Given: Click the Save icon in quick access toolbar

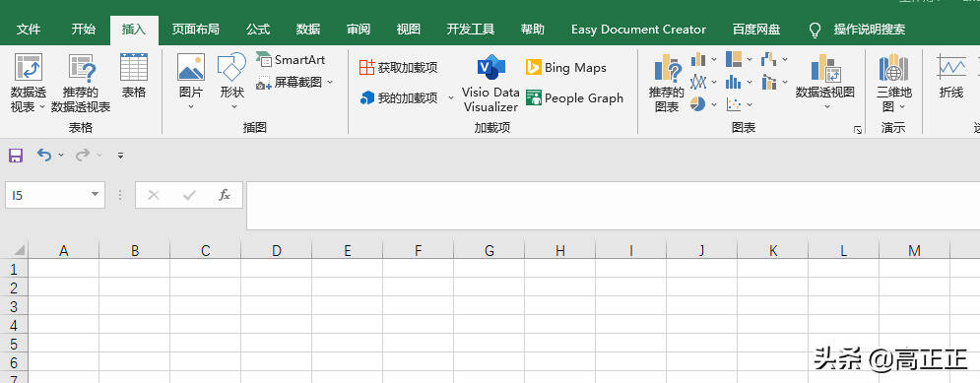Looking at the screenshot, I should 16,155.
